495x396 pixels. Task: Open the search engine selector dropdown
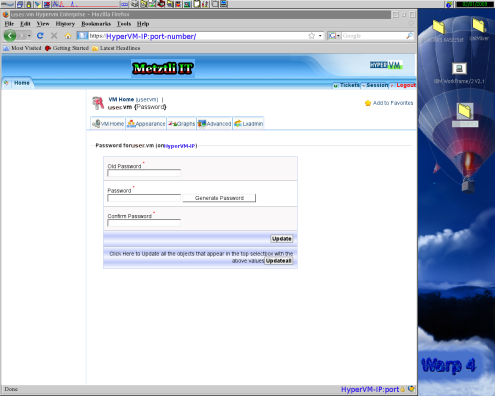[x=334, y=36]
